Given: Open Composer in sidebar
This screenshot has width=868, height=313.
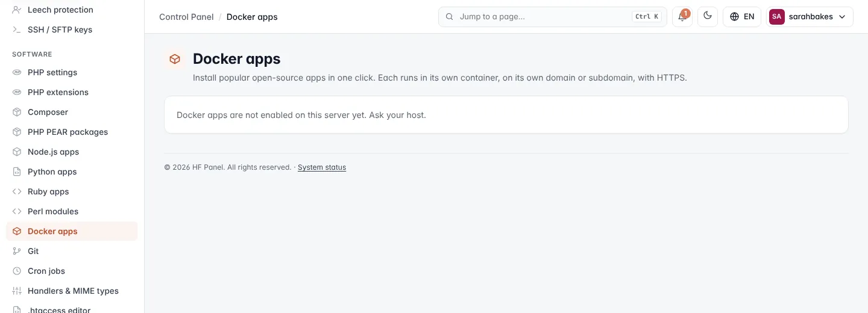Looking at the screenshot, I should coord(72,112).
